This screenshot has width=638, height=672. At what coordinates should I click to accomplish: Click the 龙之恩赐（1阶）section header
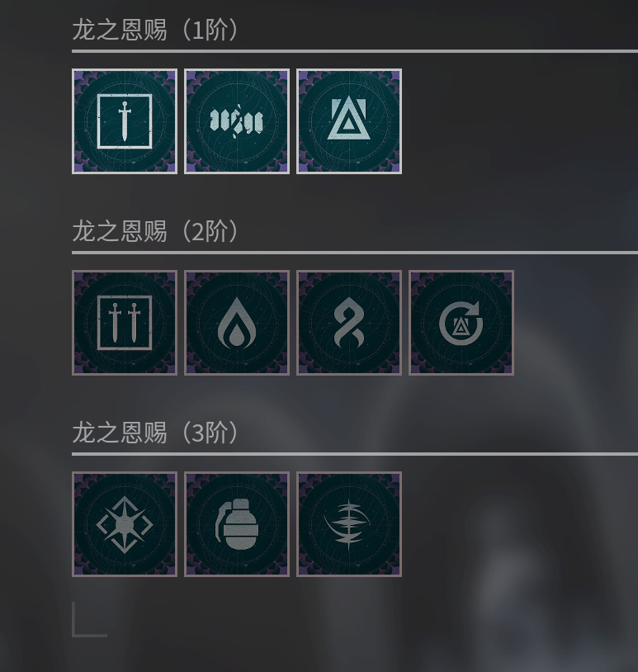(154, 30)
